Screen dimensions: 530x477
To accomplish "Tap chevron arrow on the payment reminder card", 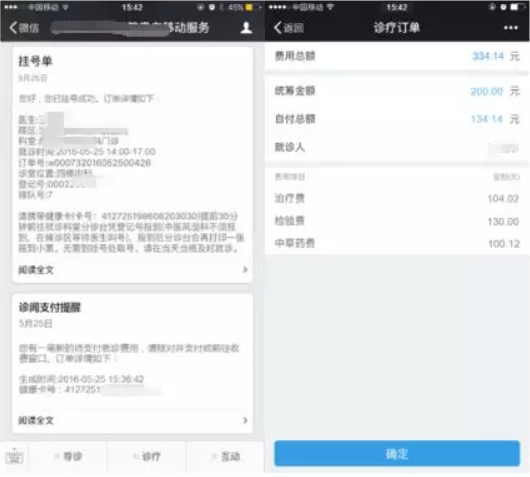I will pos(245,420).
